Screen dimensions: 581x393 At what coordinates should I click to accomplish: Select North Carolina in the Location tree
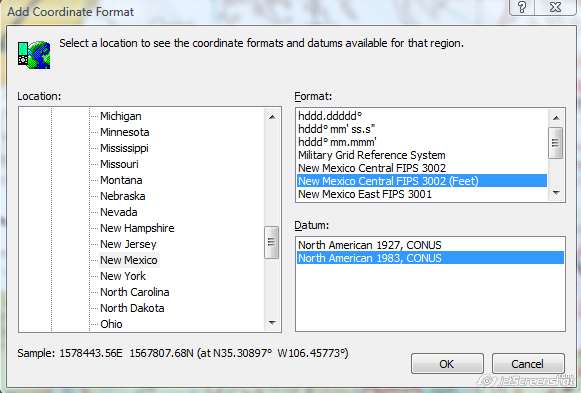coord(135,292)
